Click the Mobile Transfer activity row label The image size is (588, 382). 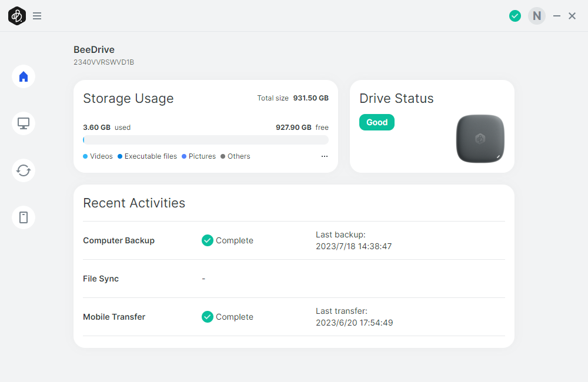click(x=114, y=317)
